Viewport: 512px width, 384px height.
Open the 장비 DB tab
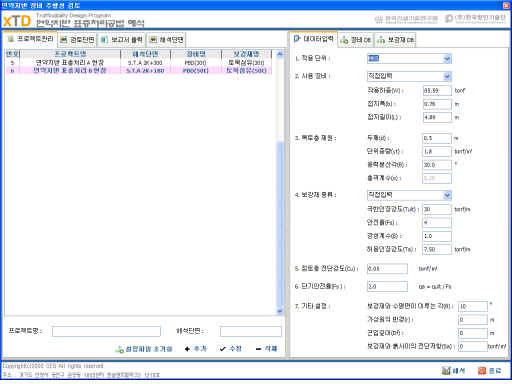356,40
